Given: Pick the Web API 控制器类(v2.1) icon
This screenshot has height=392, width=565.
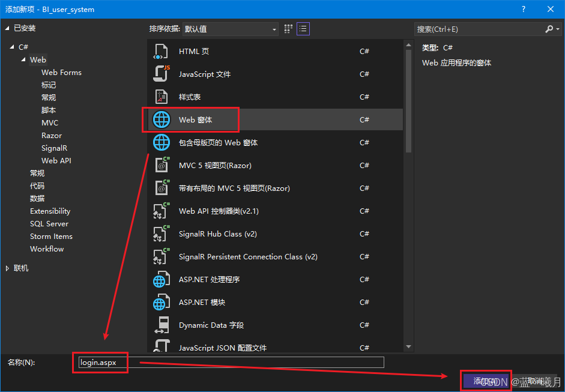Looking at the screenshot, I should [x=161, y=211].
